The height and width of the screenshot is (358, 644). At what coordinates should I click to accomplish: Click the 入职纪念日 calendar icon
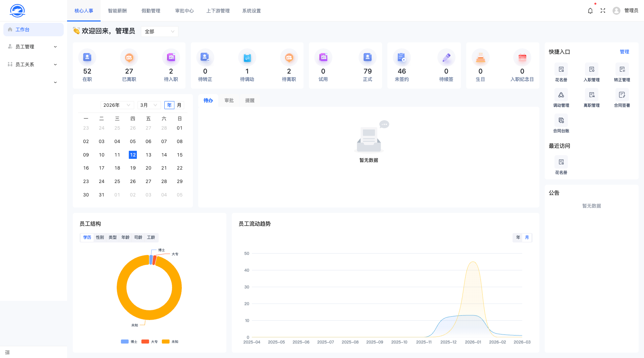pyautogui.click(x=522, y=57)
